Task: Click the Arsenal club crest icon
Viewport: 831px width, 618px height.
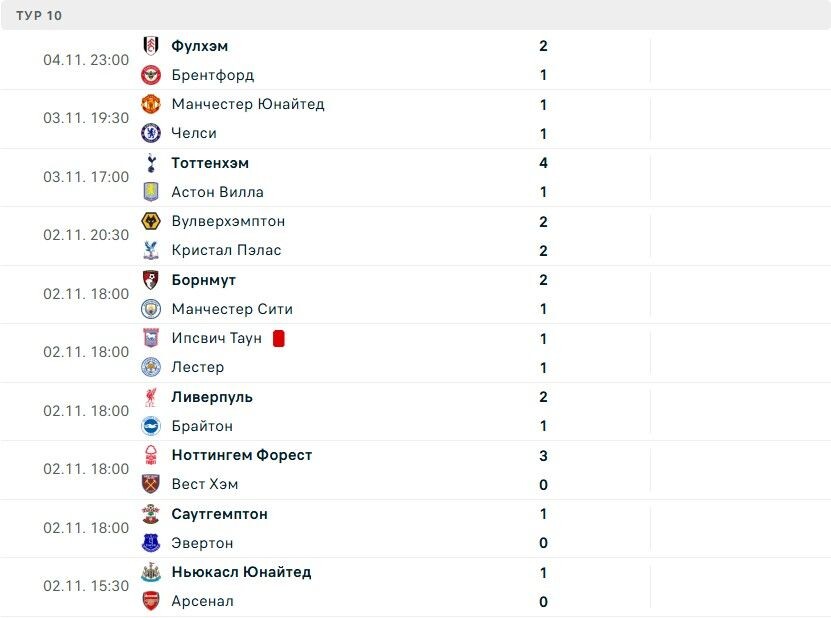Action: pyautogui.click(x=151, y=601)
